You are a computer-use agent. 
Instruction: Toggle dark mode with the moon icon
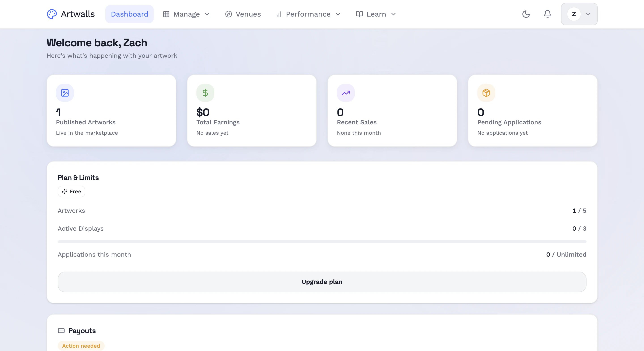point(526,14)
